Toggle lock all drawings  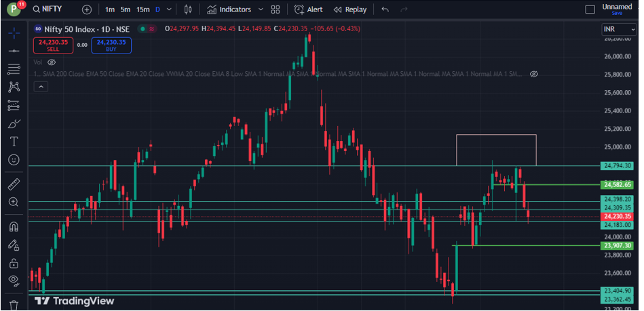14,263
